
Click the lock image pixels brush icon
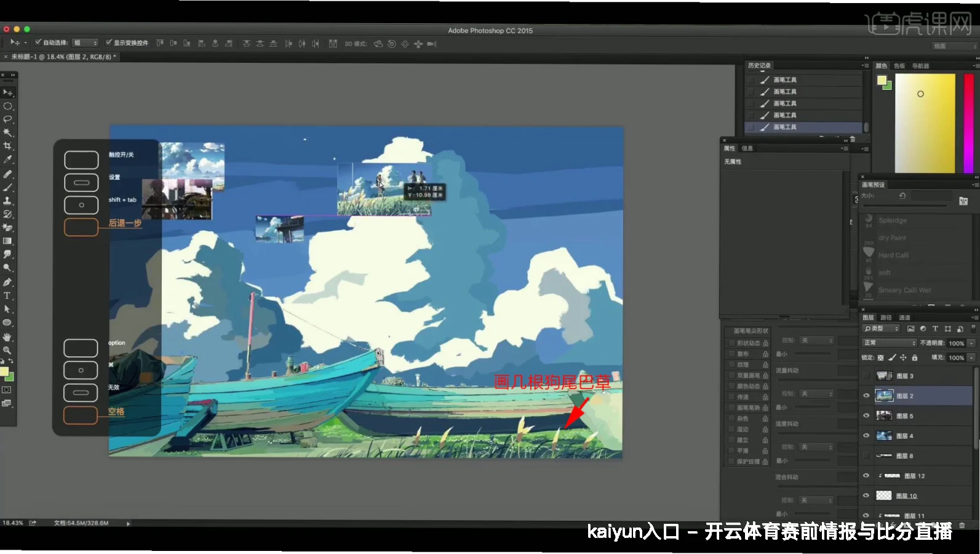pos(892,358)
